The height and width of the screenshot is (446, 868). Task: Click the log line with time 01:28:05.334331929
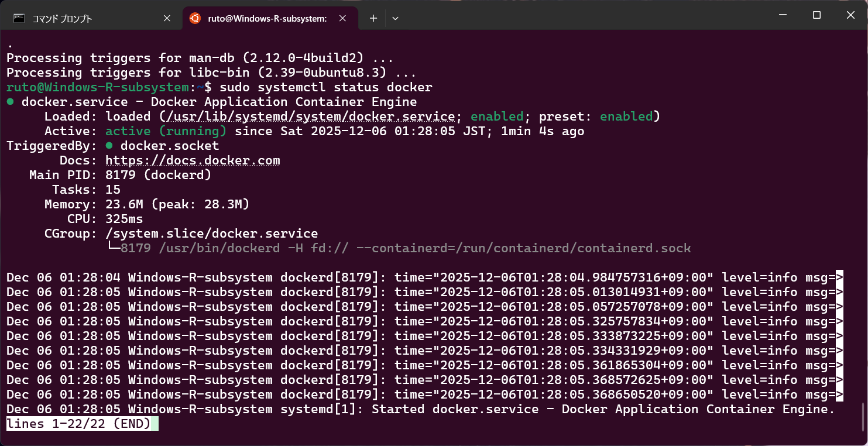tap(424, 351)
